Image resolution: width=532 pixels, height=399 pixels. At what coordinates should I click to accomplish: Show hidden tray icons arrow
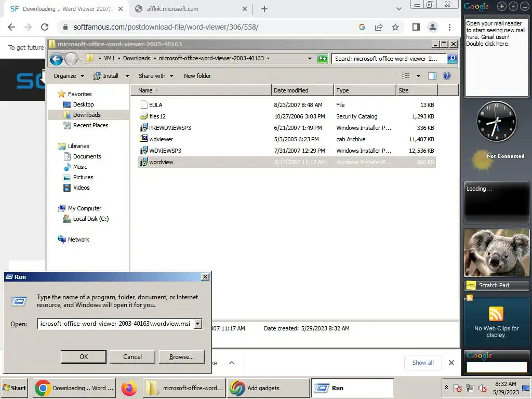(x=446, y=387)
